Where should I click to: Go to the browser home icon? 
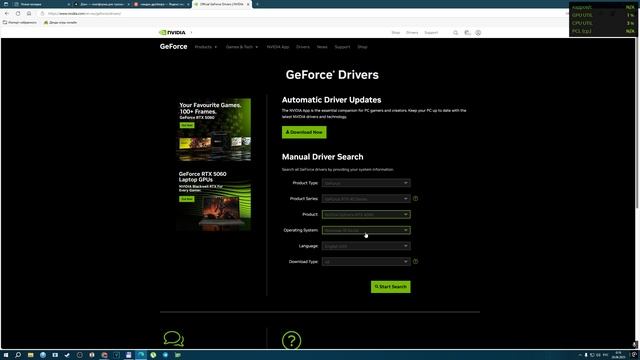29,13
